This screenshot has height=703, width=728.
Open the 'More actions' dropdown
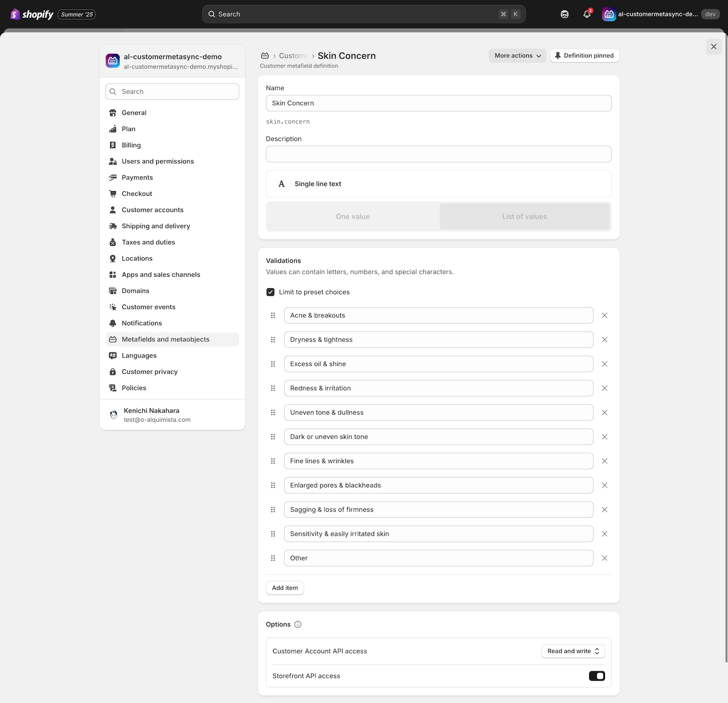coord(517,56)
